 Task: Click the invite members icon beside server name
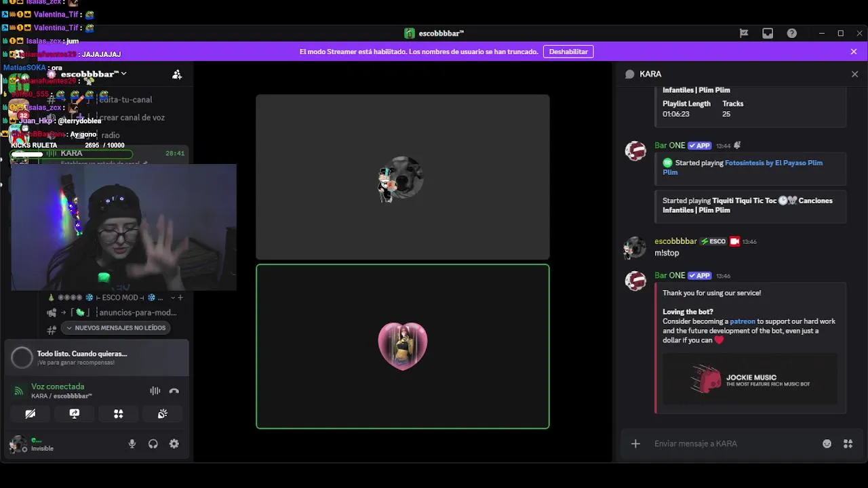pyautogui.click(x=177, y=75)
